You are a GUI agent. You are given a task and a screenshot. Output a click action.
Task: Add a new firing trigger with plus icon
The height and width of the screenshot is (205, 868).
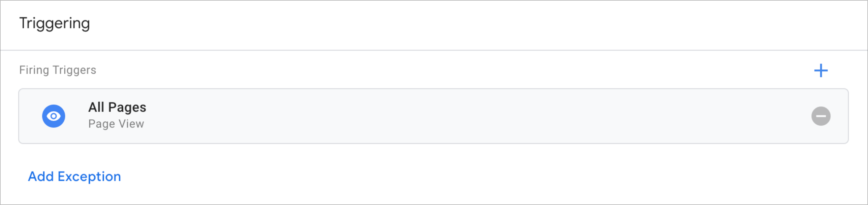click(821, 70)
